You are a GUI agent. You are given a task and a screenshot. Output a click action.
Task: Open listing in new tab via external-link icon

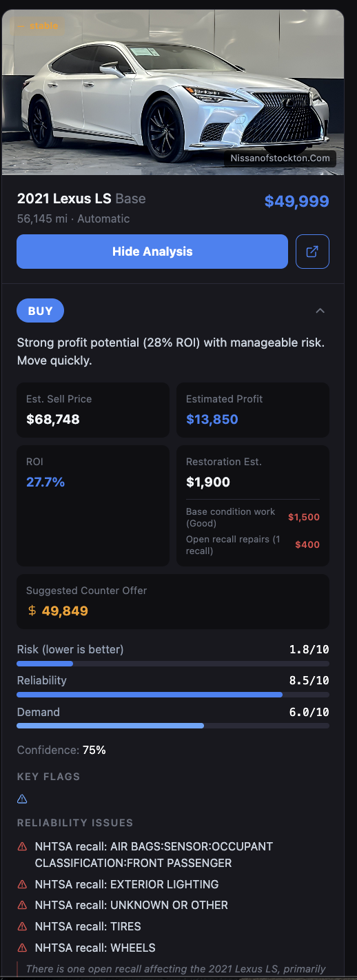pyautogui.click(x=312, y=252)
